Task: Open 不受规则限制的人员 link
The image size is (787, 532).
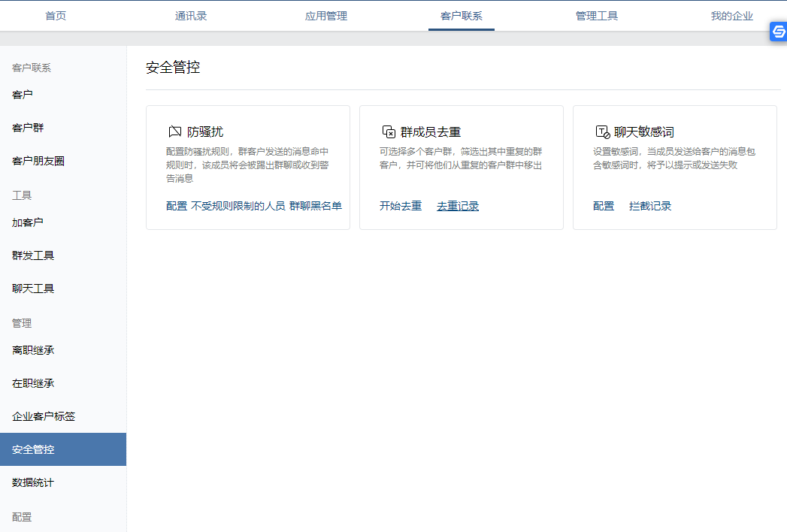Action: click(x=238, y=206)
